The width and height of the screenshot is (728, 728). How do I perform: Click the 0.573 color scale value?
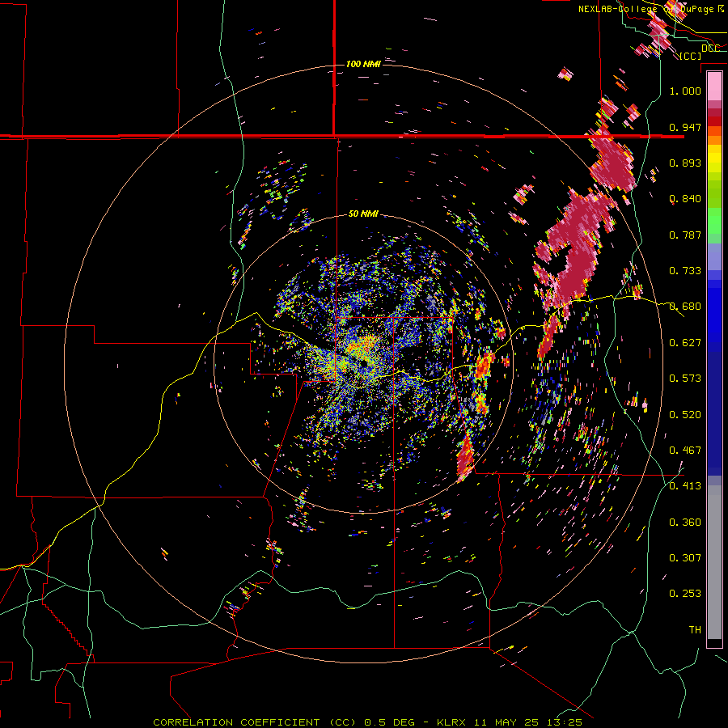pyautogui.click(x=685, y=379)
